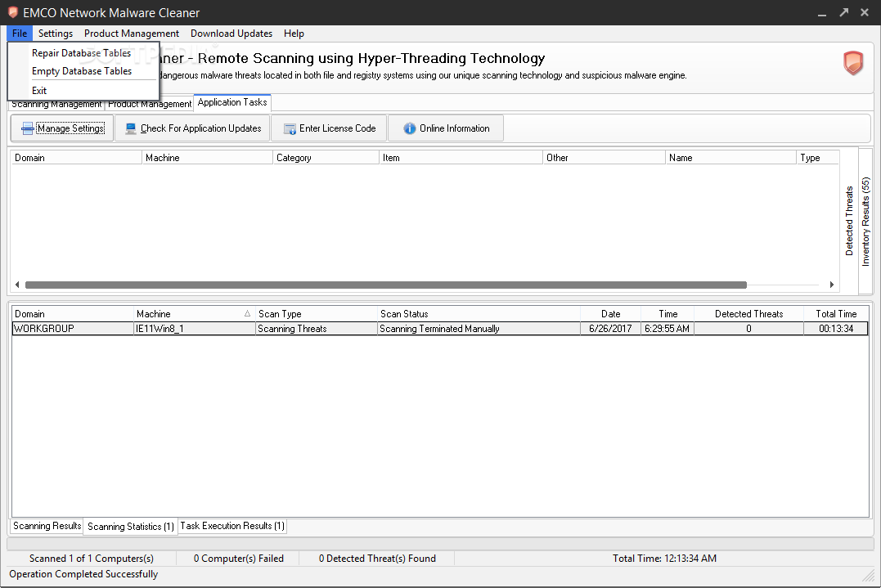Sort by the Item column header
The image size is (881, 588).
461,158
